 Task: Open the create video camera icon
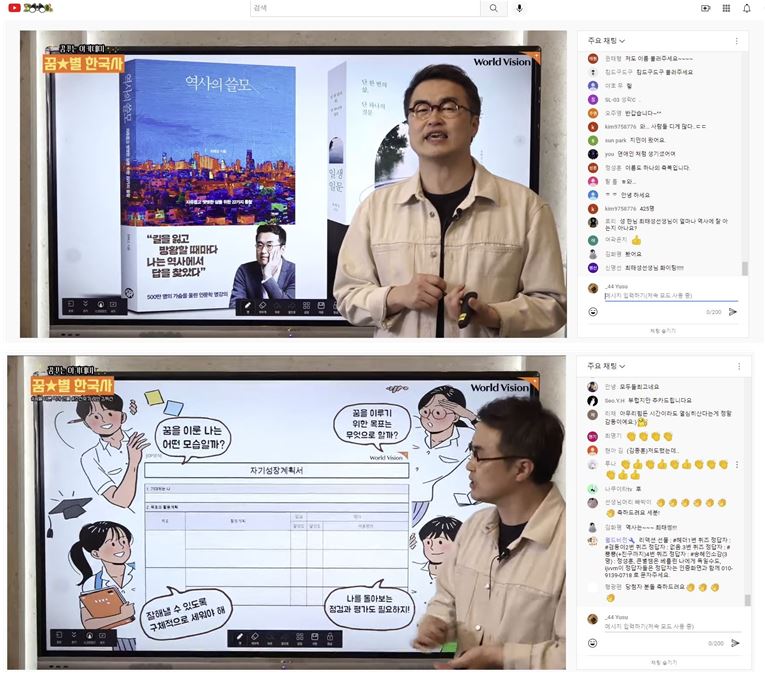pyautogui.click(x=705, y=8)
